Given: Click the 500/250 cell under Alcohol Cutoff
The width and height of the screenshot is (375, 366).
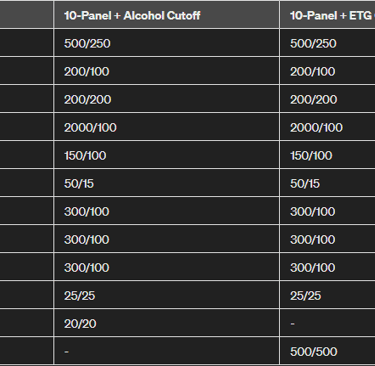Looking at the screenshot, I should click(166, 43).
